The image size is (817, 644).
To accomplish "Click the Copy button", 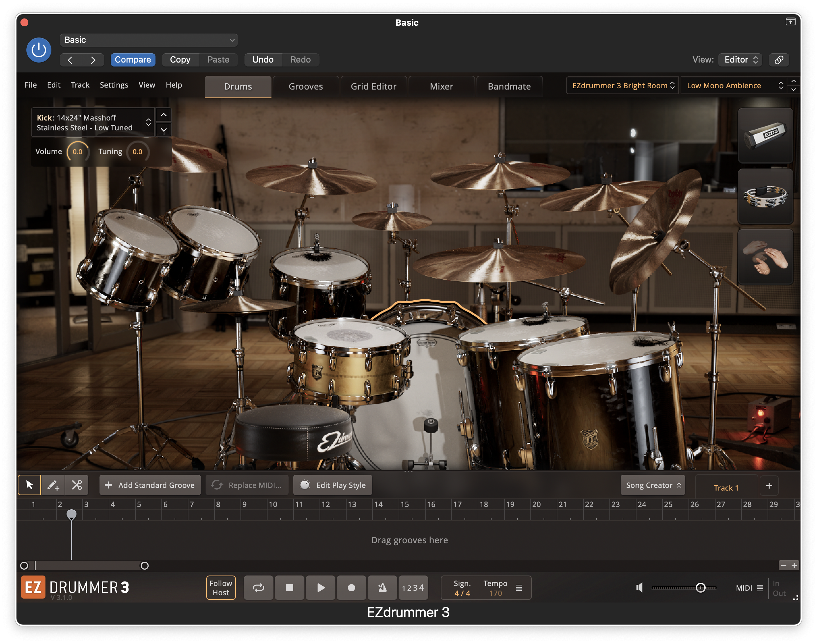I will click(x=180, y=60).
